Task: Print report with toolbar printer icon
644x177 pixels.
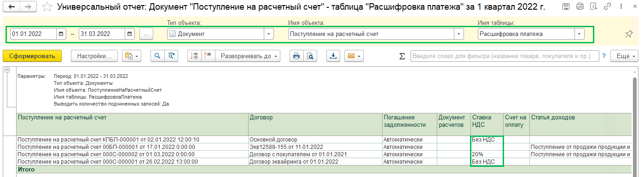Action: point(296,56)
